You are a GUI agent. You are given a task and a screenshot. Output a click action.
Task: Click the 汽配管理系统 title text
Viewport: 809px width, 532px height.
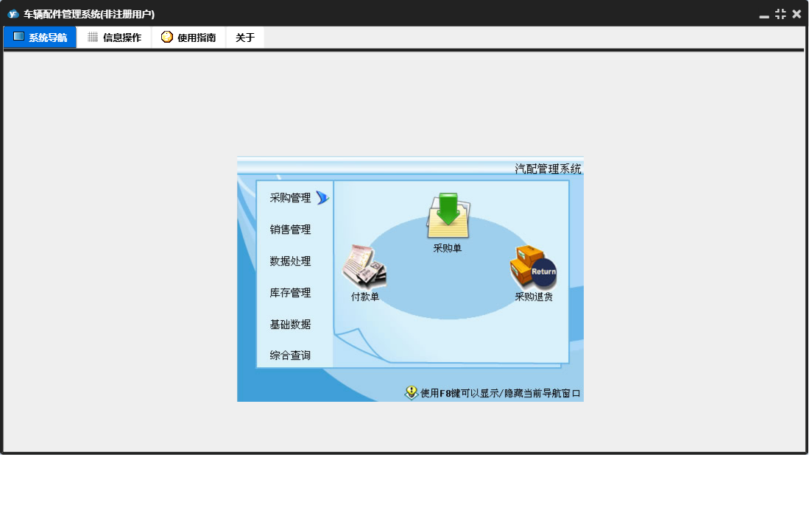pyautogui.click(x=548, y=169)
